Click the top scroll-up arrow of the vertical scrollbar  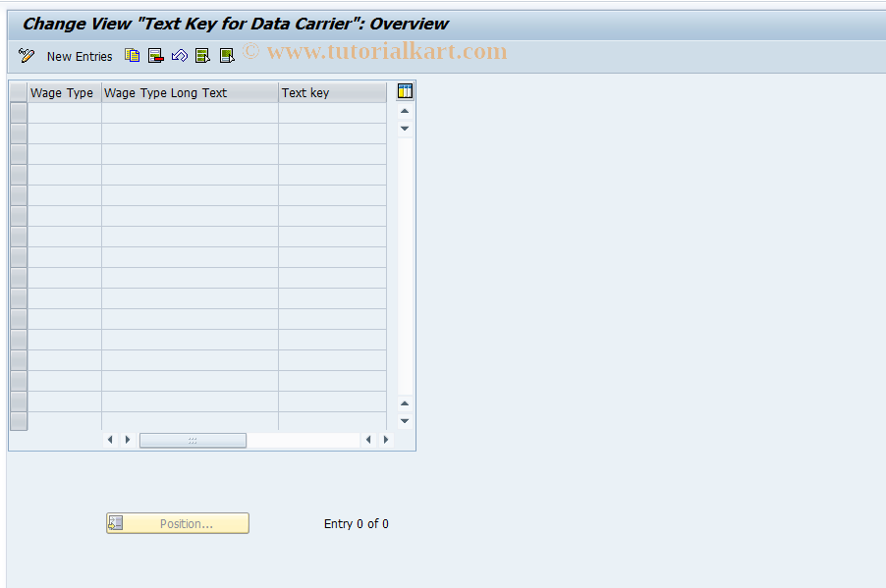click(x=405, y=111)
